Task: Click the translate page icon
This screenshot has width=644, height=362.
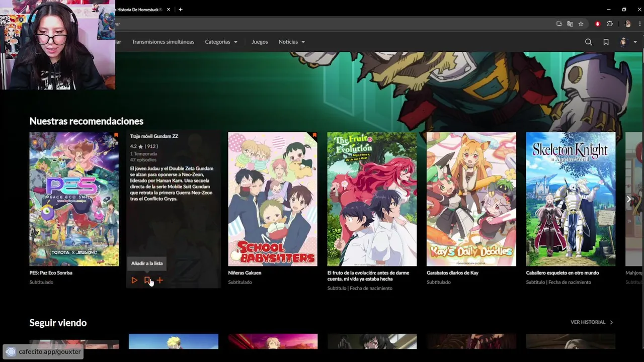Action: pyautogui.click(x=570, y=24)
